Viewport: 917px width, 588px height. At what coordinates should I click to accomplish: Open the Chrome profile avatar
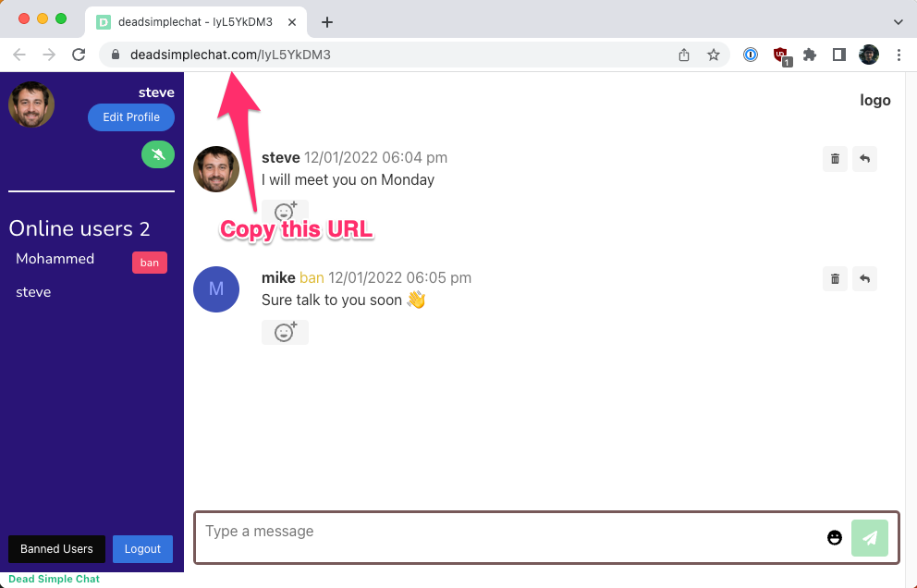pos(868,55)
